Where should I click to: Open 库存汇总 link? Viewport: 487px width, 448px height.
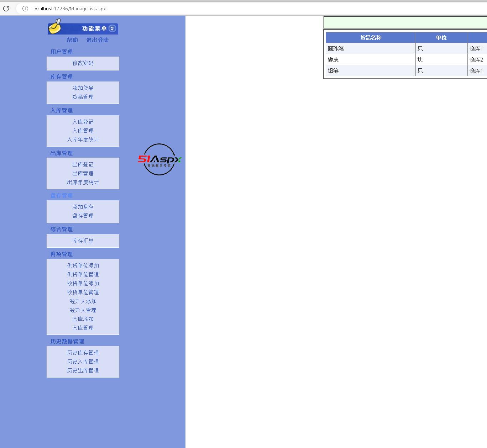(x=83, y=241)
